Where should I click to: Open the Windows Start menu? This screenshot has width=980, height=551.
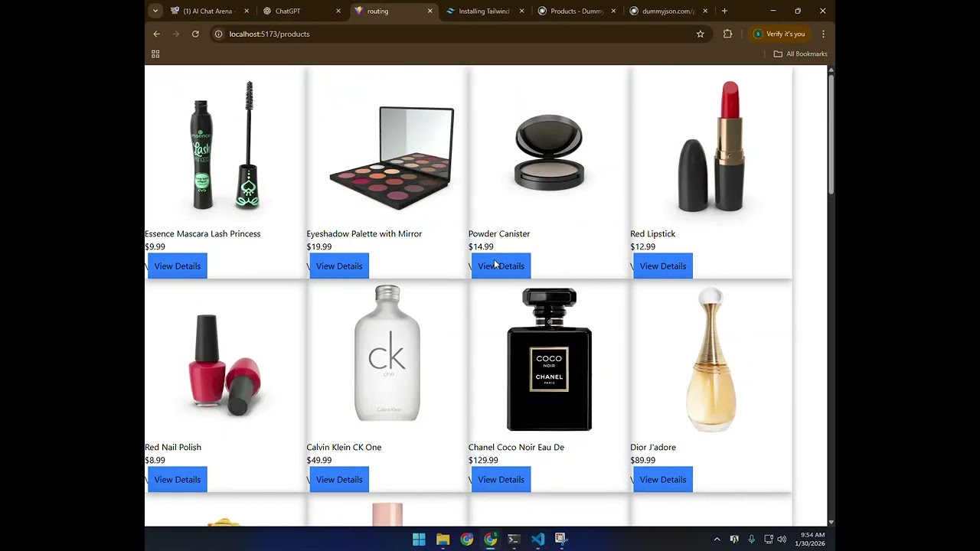(419, 539)
